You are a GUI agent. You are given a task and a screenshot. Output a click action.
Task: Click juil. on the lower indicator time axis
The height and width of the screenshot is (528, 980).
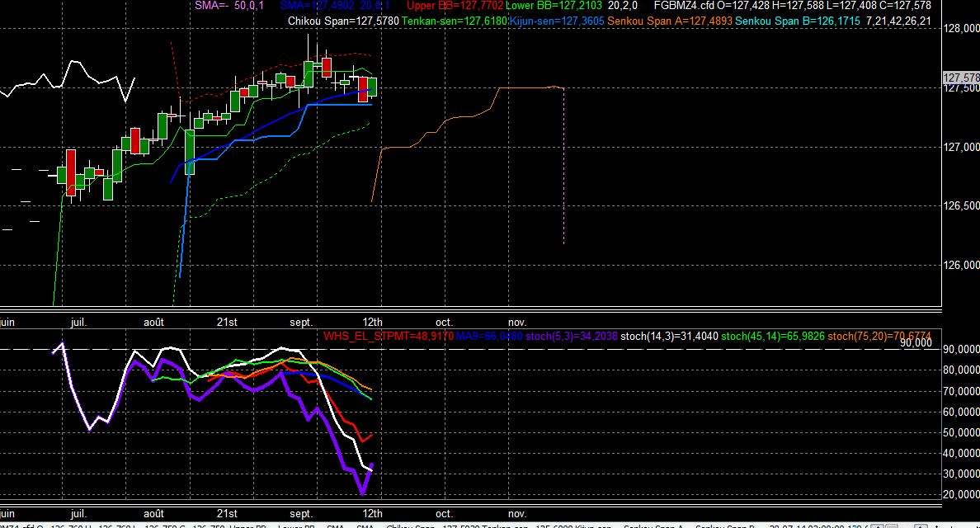[78, 514]
